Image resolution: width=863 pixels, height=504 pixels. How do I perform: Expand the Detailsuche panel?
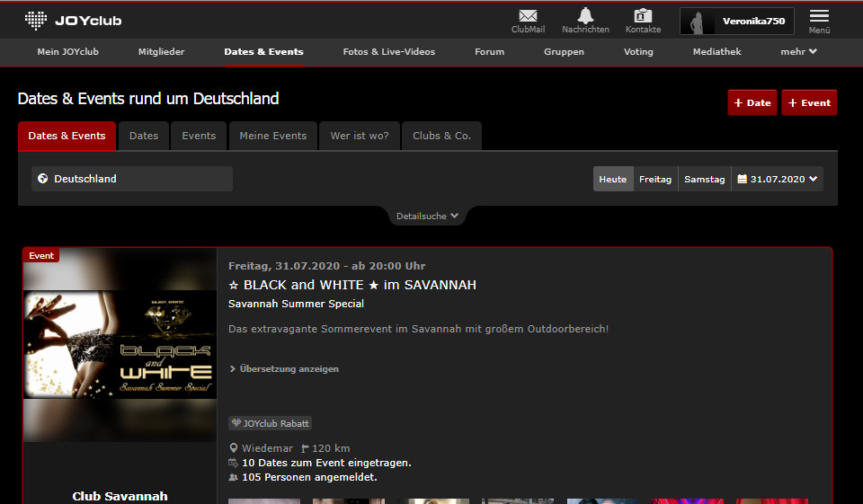(427, 216)
